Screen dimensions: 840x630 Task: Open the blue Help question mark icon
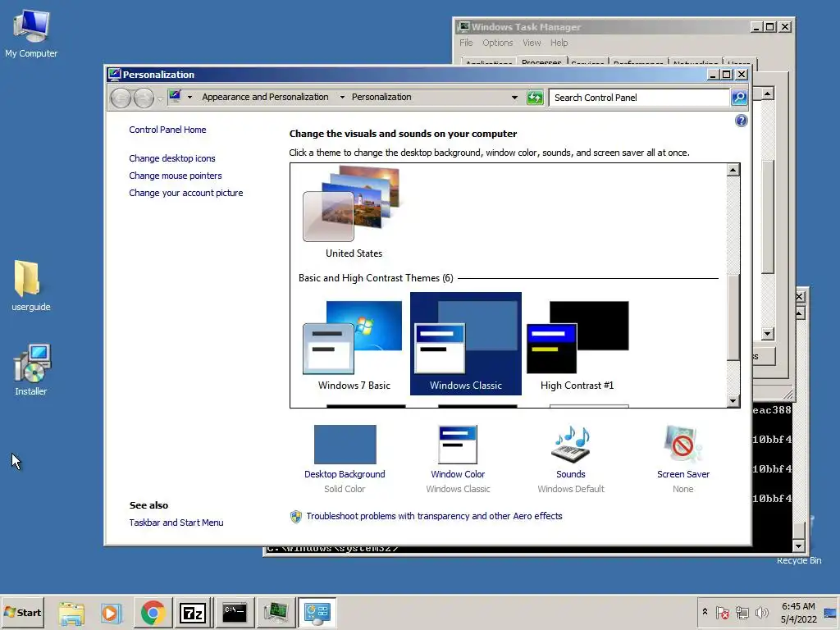click(741, 121)
